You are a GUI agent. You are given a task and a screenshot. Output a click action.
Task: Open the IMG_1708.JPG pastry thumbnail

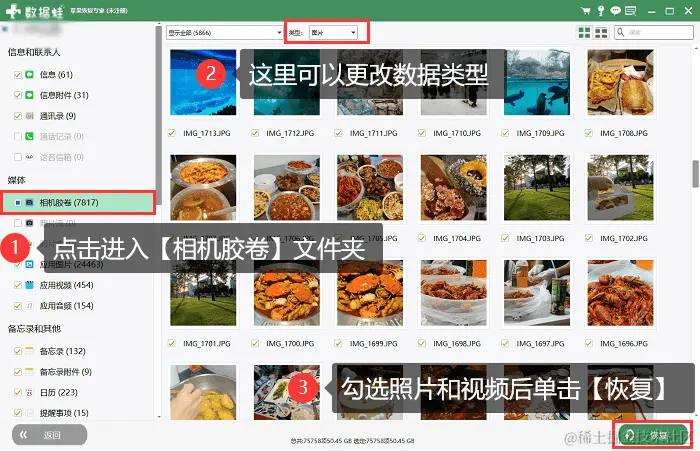621,82
